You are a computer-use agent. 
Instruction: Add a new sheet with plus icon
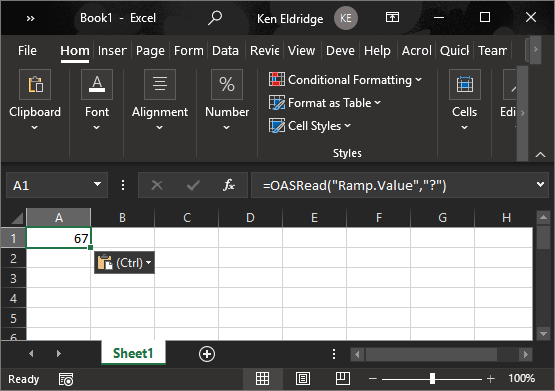pos(207,354)
